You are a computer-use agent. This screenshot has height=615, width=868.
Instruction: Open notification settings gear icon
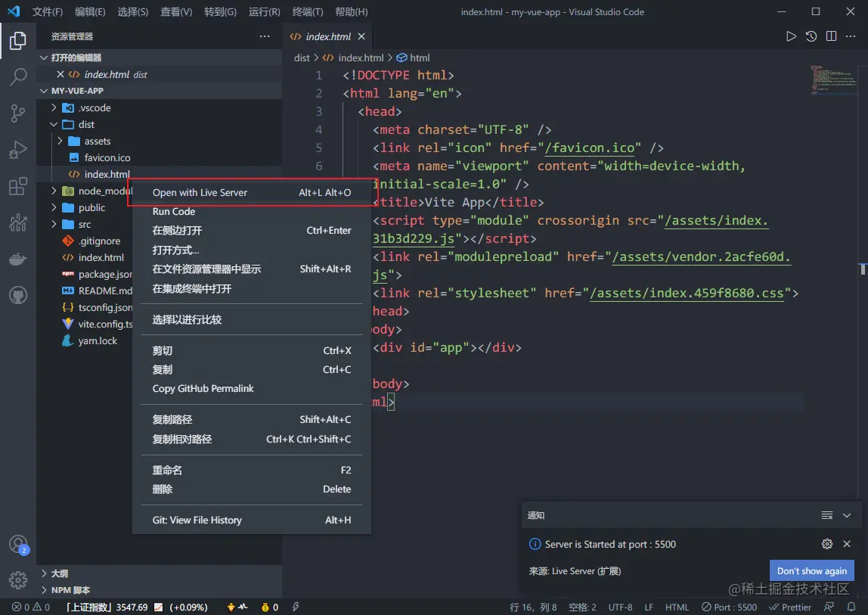coord(827,544)
